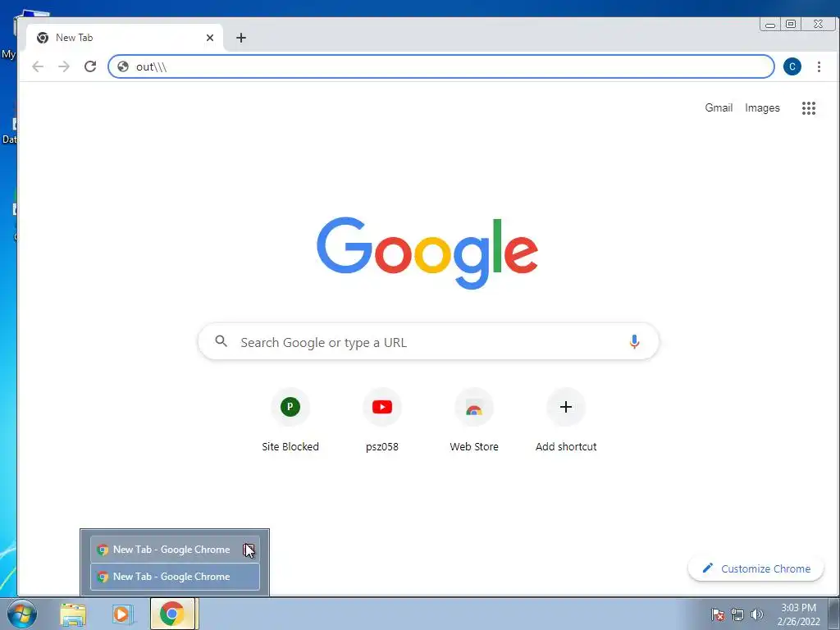The width and height of the screenshot is (840, 630).
Task: Click the magnifier icon in the search box
Action: point(221,341)
